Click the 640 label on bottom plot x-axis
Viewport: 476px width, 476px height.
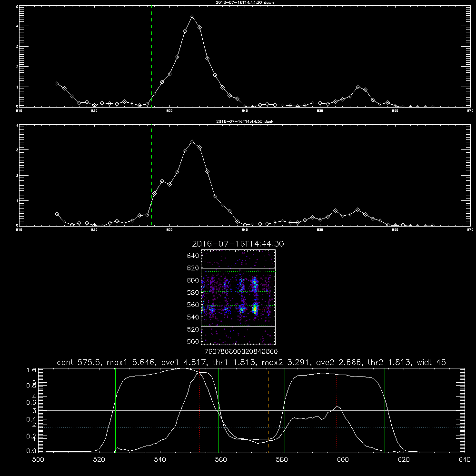click(x=465, y=460)
